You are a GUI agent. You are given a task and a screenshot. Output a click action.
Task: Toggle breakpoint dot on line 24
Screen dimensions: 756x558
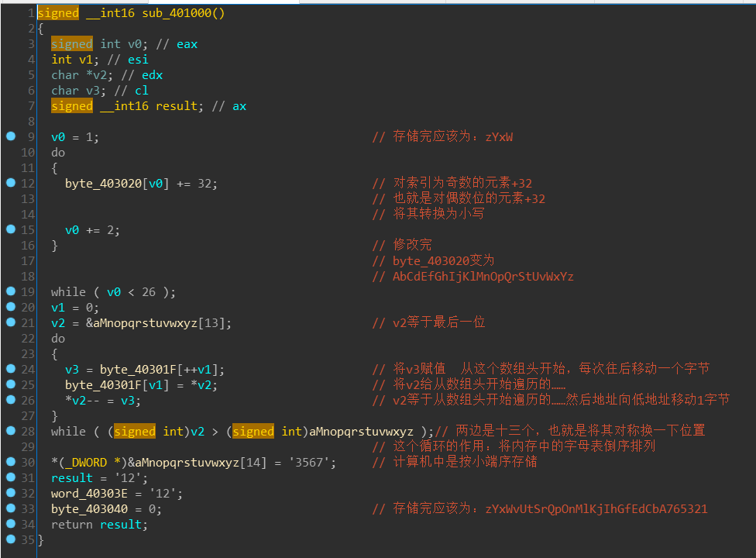point(11,369)
